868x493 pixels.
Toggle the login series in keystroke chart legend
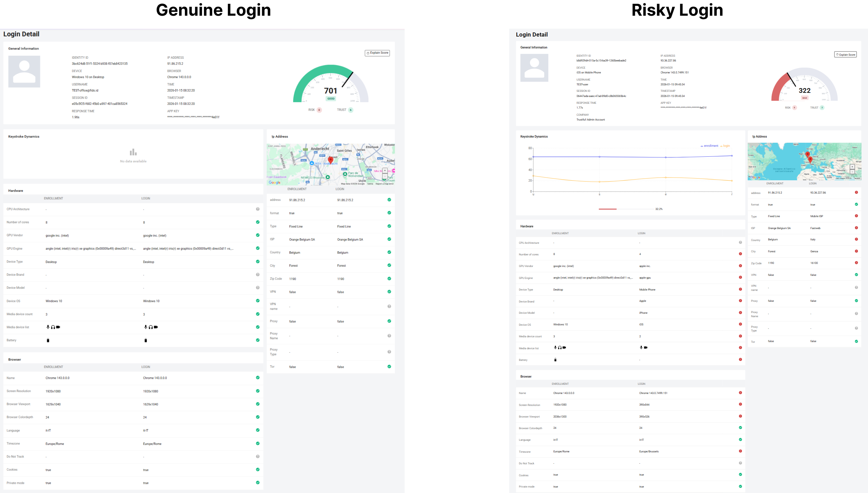tap(725, 146)
